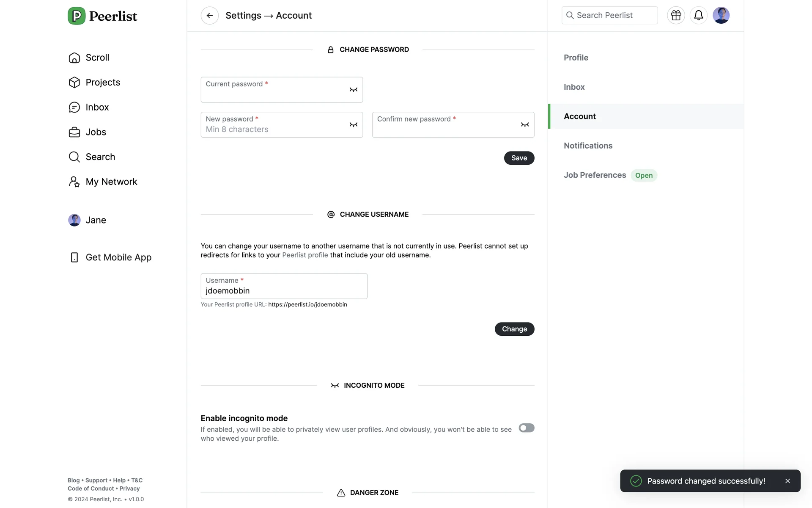Click the Username input field
The height and width of the screenshot is (508, 812).
(283, 290)
